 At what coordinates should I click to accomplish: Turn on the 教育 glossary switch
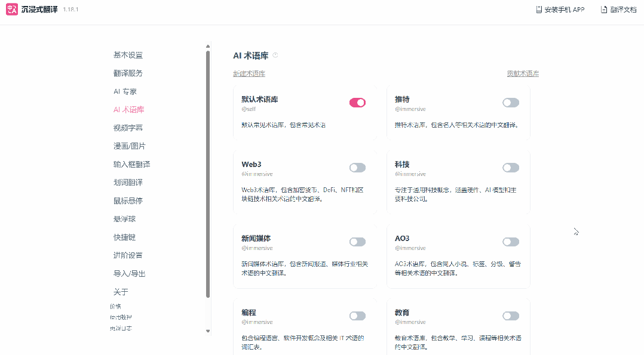point(511,316)
